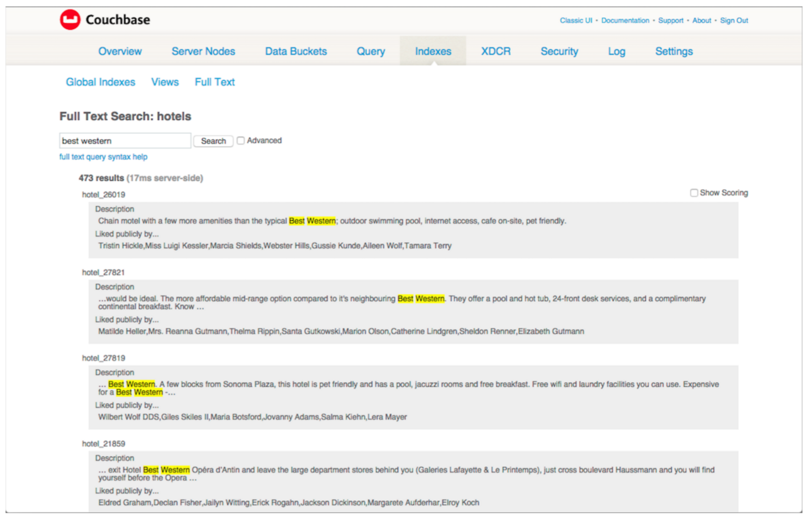Click the '(17ms server-side)' timing text

(x=165, y=178)
